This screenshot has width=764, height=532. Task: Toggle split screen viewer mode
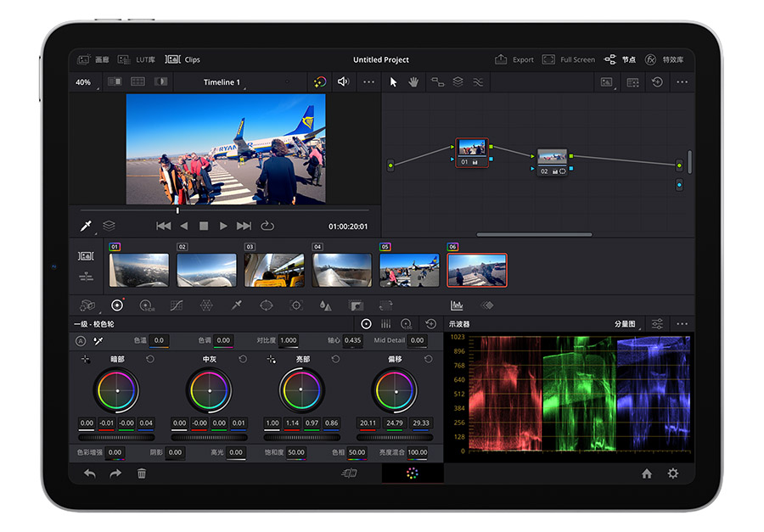[x=138, y=81]
